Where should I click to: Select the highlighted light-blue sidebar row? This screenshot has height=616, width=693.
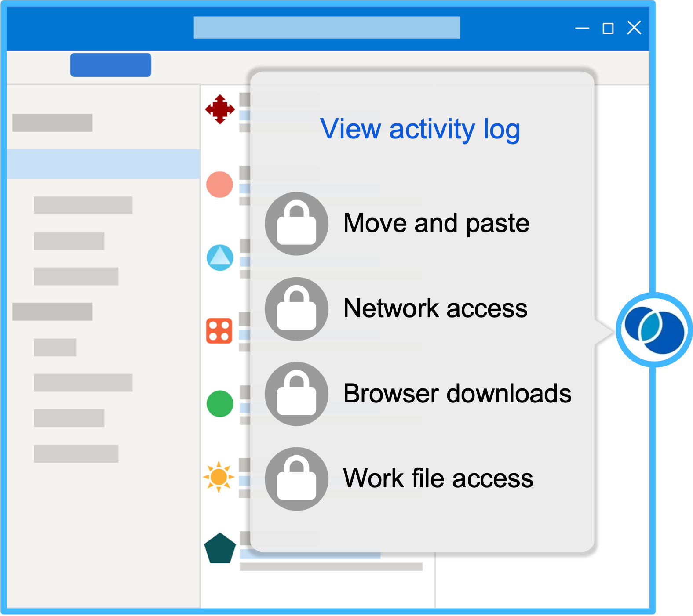click(103, 164)
